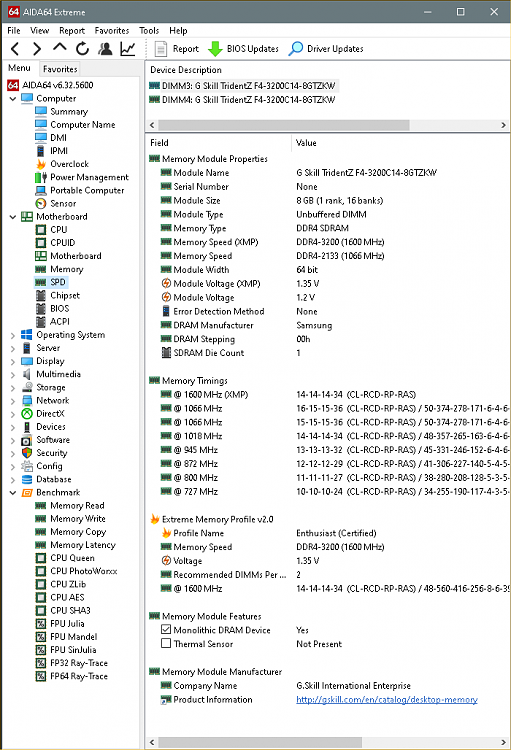The height and width of the screenshot is (750, 511).
Task: Collapse the Benchmark tree node
Action: (x=13, y=493)
